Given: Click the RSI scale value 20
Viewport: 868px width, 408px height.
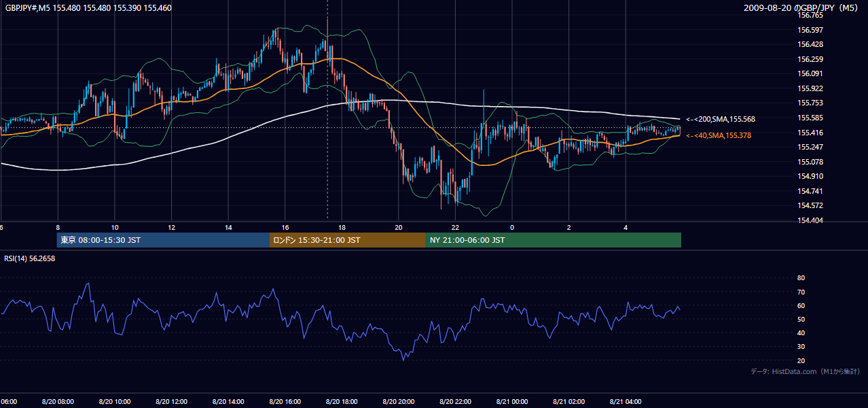Looking at the screenshot, I should point(801,360).
